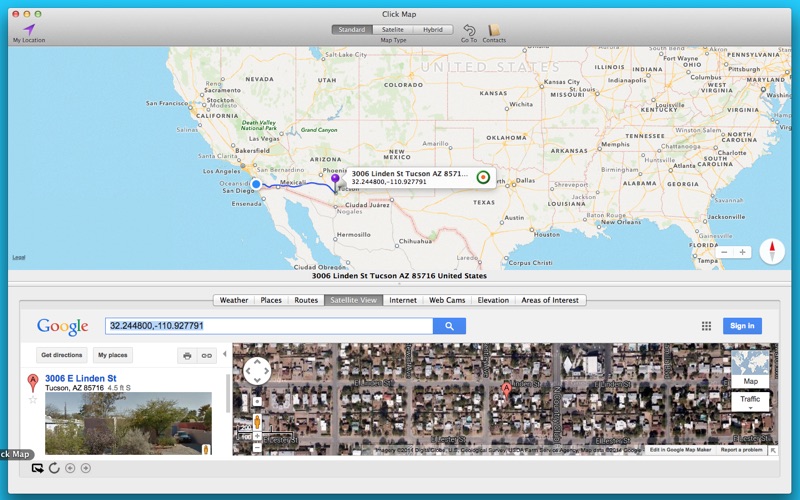Click the compass on the upper map
Image resolution: width=800 pixels, height=500 pixels.
772,252
